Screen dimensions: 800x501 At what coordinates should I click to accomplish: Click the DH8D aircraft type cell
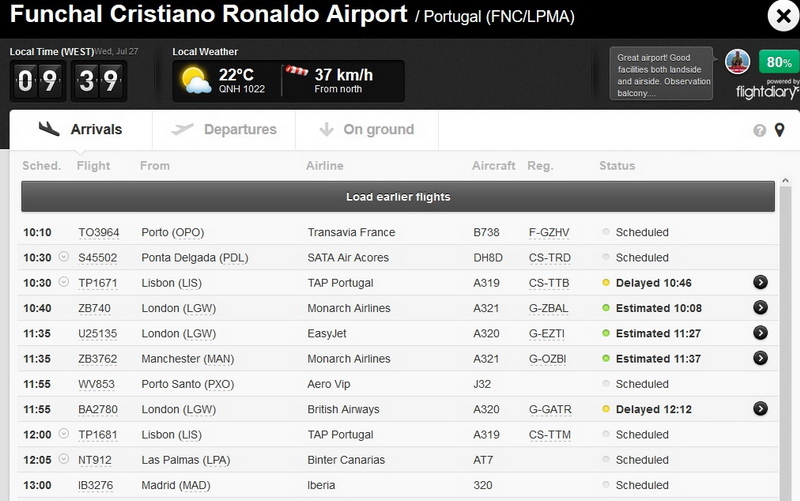(488, 258)
